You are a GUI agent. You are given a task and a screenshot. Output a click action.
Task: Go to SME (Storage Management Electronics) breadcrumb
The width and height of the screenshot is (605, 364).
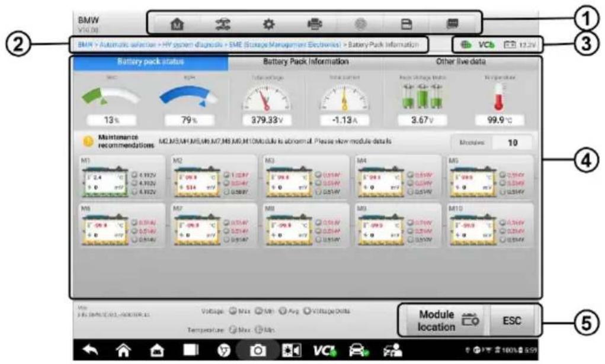(285, 45)
